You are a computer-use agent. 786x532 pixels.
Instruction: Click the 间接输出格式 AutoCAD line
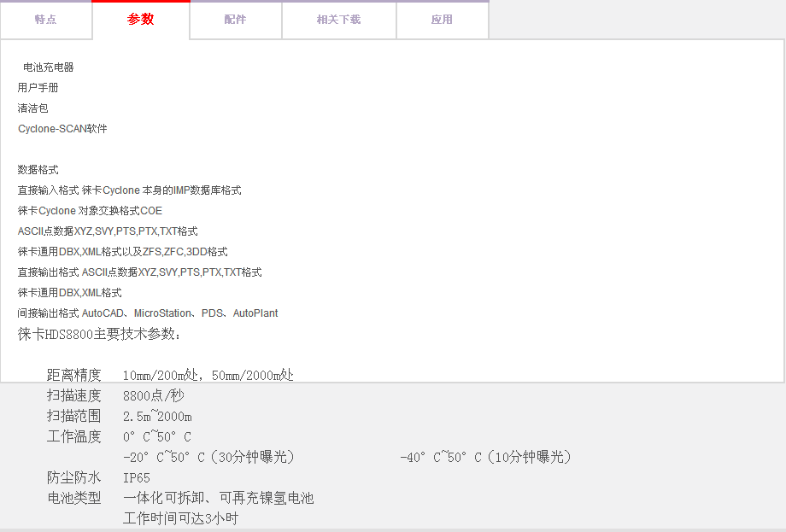pyautogui.click(x=148, y=313)
